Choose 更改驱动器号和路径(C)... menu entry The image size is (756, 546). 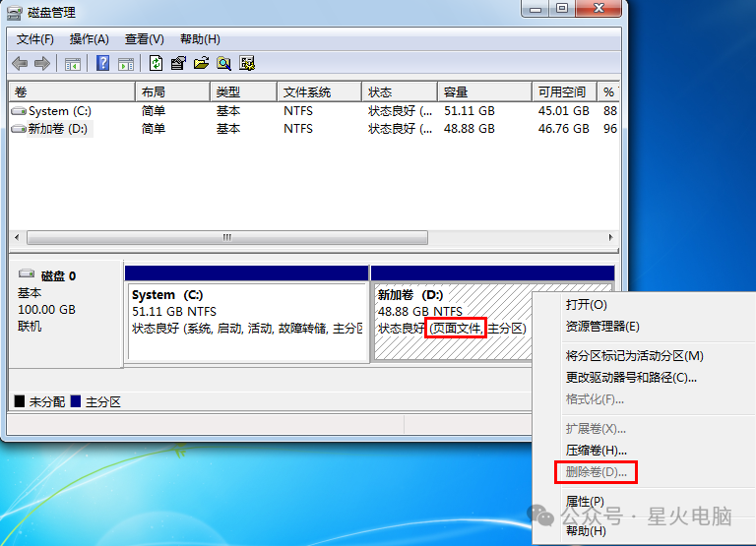point(631,377)
